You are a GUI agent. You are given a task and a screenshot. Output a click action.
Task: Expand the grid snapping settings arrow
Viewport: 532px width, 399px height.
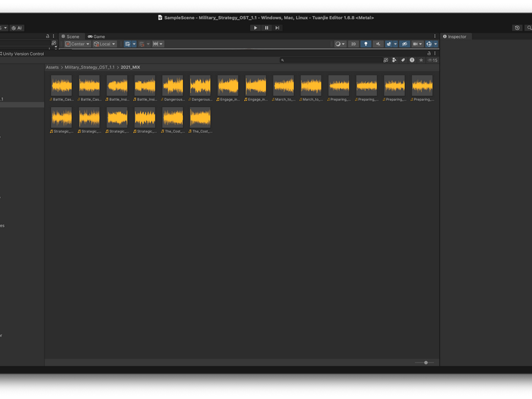[134, 44]
